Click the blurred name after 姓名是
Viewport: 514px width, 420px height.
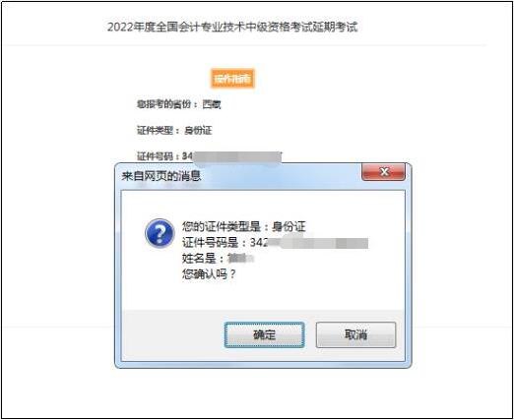coord(240,259)
